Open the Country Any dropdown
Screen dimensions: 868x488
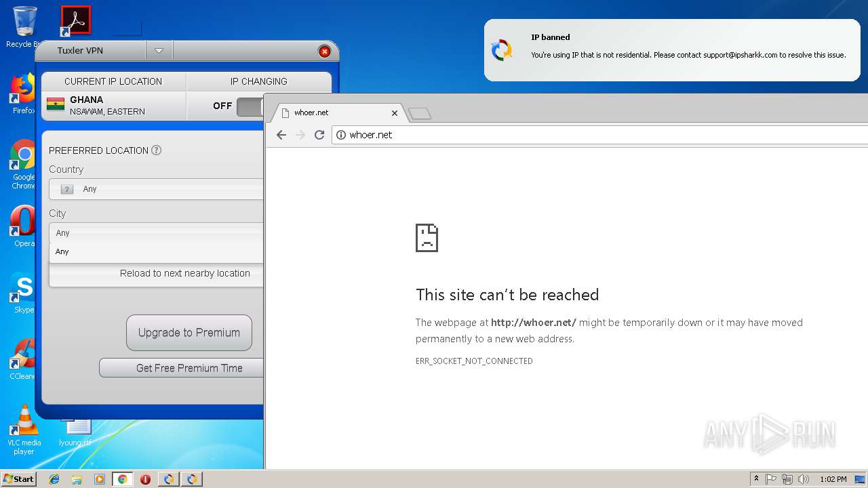[156, 189]
